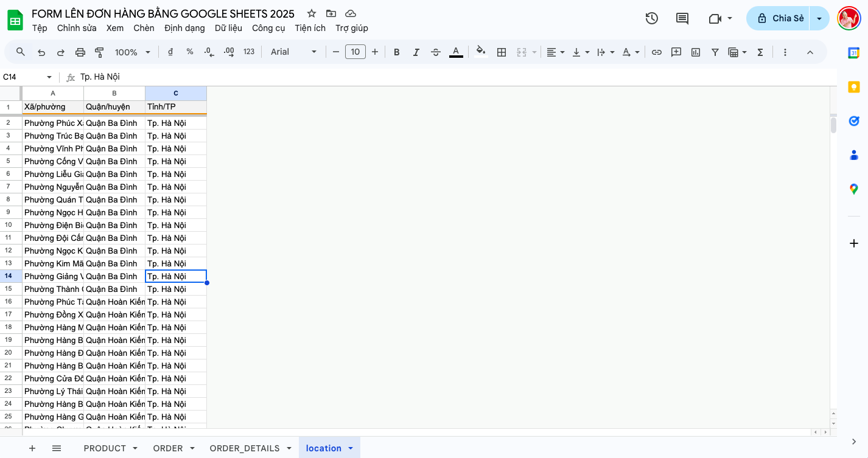Open version history
The width and height of the screenshot is (868, 458).
(x=651, y=18)
